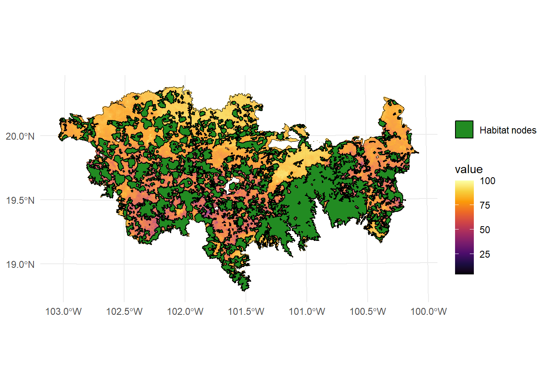
Task: Click the 101.5°W longitude axis label
Action: point(246,312)
